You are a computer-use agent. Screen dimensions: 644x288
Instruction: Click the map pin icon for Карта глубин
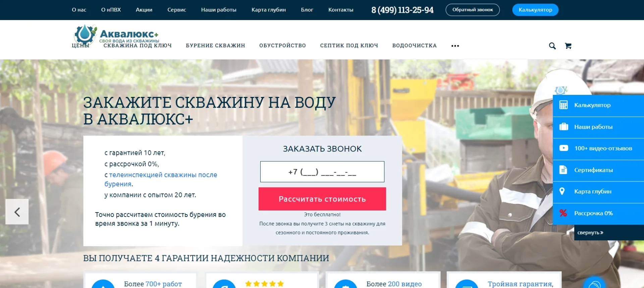562,191
